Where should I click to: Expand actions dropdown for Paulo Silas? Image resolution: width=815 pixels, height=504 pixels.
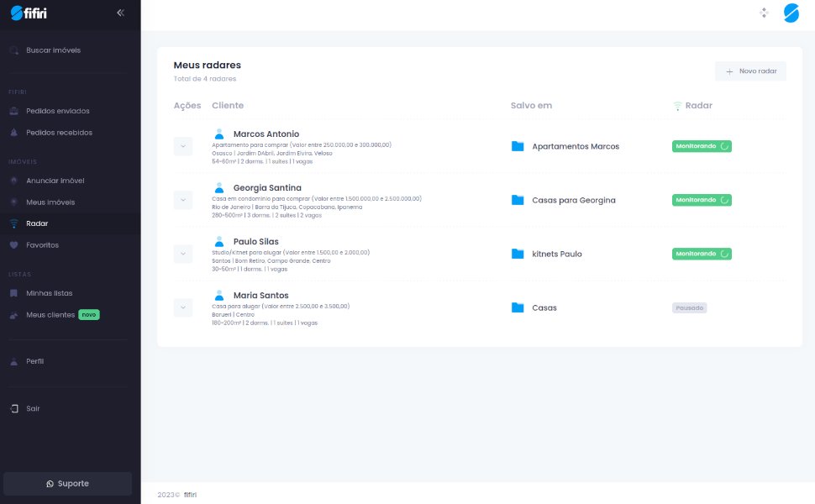(x=183, y=254)
